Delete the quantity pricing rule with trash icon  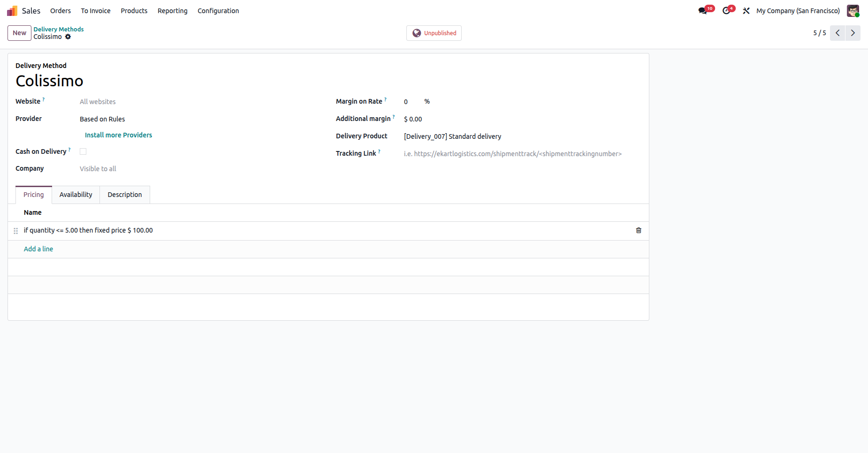pos(639,230)
